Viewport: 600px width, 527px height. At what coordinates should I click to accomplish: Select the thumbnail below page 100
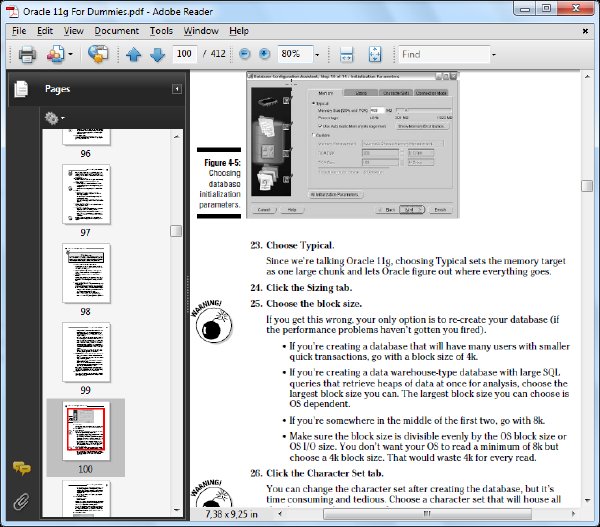pos(86,499)
